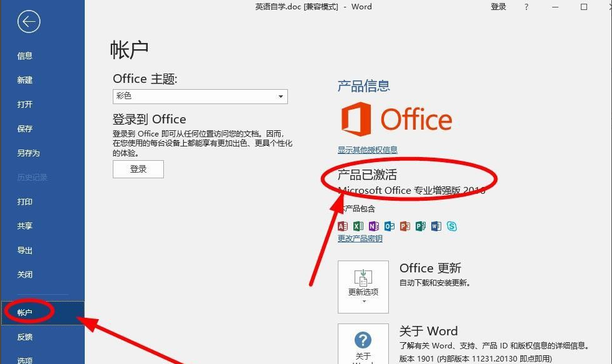
Task: Open the Office 主题 dropdown
Action: [x=200, y=97]
